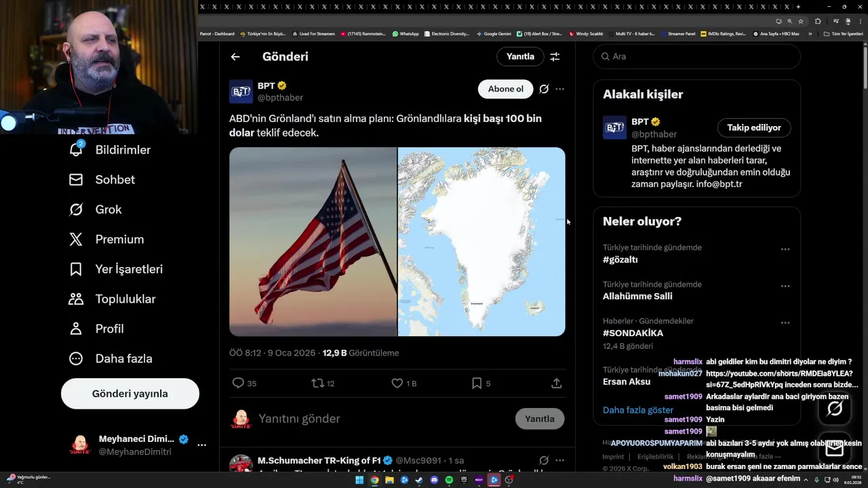Click Abone ol subscribe button
868x488 pixels.
[x=506, y=89]
